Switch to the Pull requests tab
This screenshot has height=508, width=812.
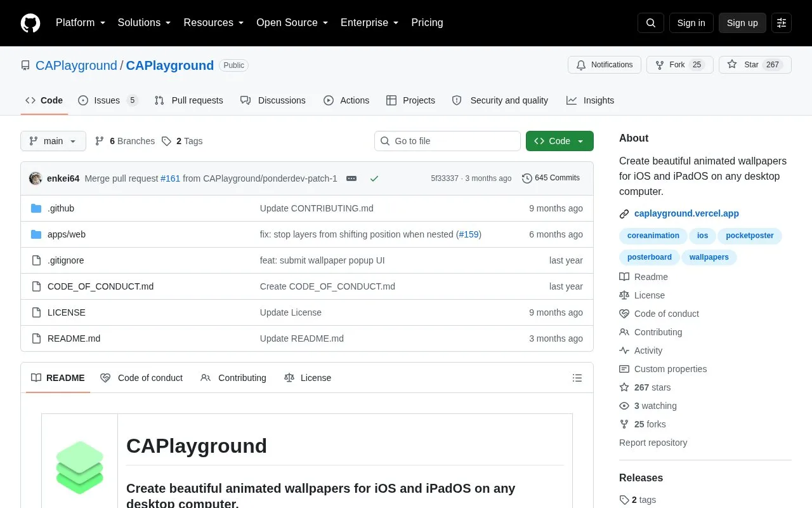(189, 100)
